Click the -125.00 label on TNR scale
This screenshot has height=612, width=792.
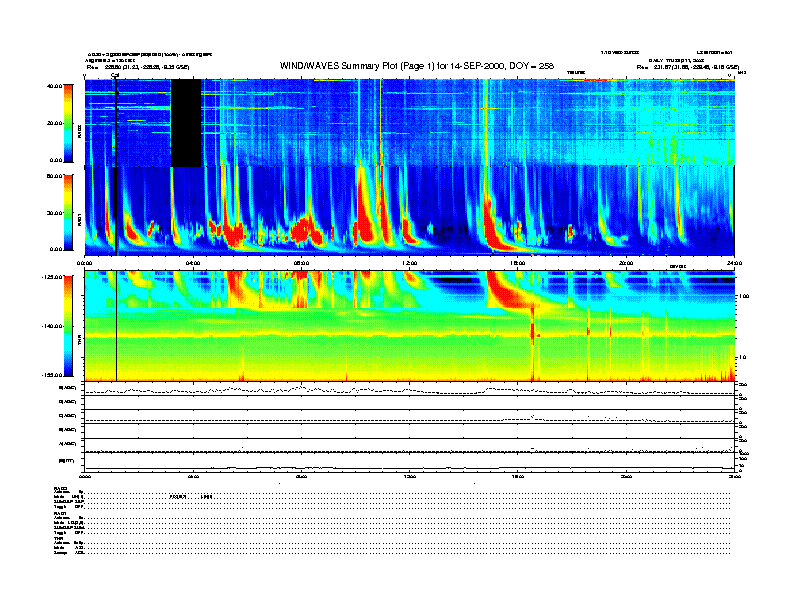pyautogui.click(x=52, y=277)
